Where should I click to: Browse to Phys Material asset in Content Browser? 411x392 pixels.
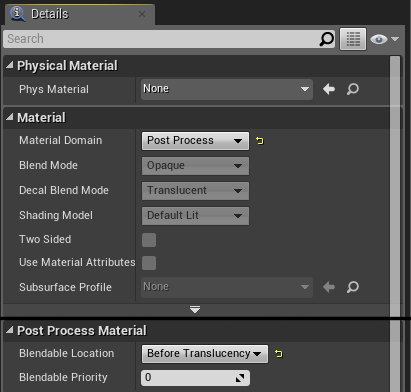click(353, 89)
